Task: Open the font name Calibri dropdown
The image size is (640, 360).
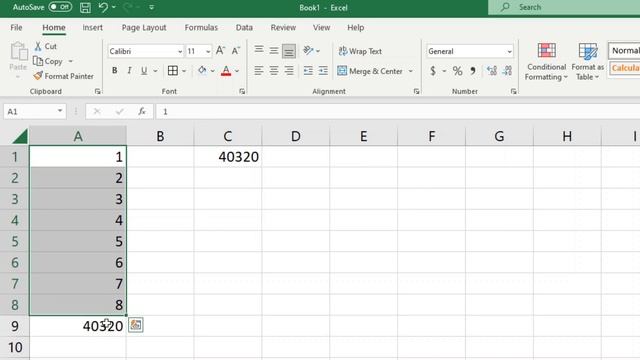Action: [180, 51]
